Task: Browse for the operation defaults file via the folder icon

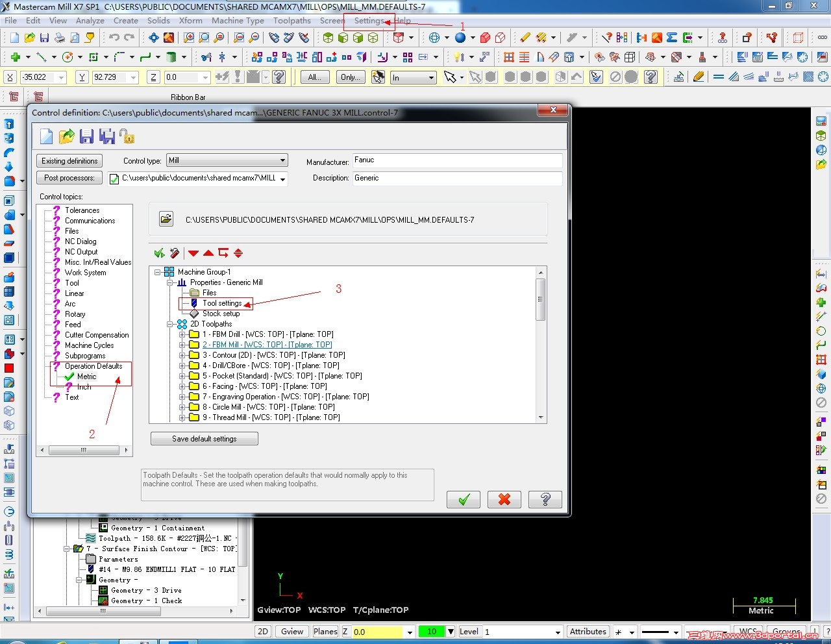Action: point(166,219)
